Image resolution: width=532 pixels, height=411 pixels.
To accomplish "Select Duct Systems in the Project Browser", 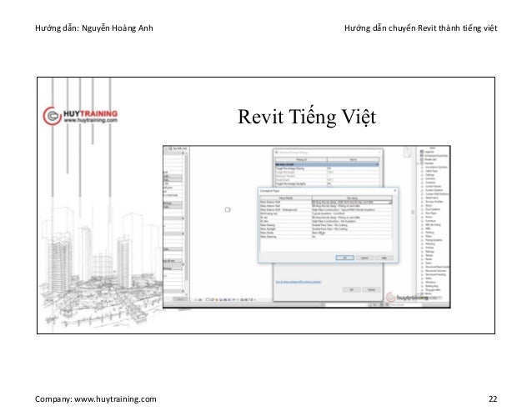I will [433, 209].
